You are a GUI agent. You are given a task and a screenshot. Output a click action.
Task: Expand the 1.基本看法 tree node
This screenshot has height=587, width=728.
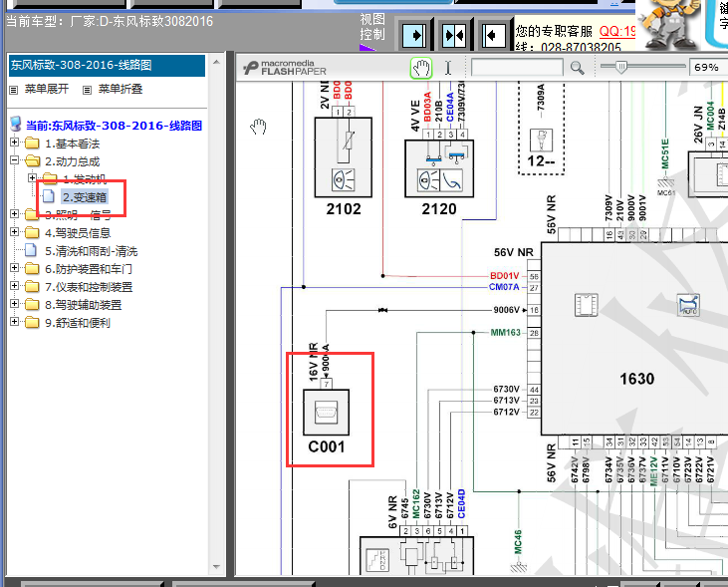pos(14,143)
